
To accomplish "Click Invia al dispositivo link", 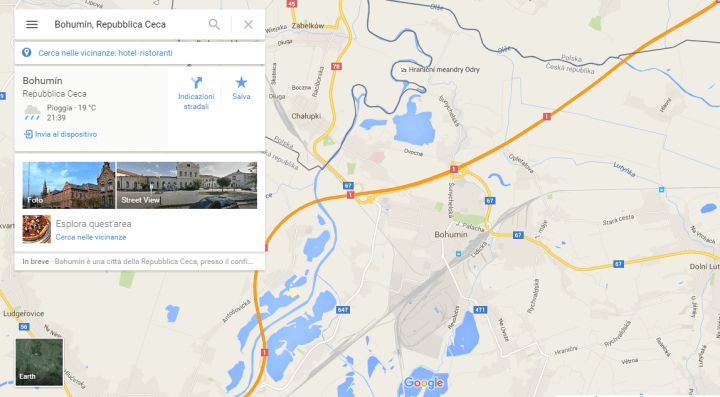I will (x=61, y=134).
